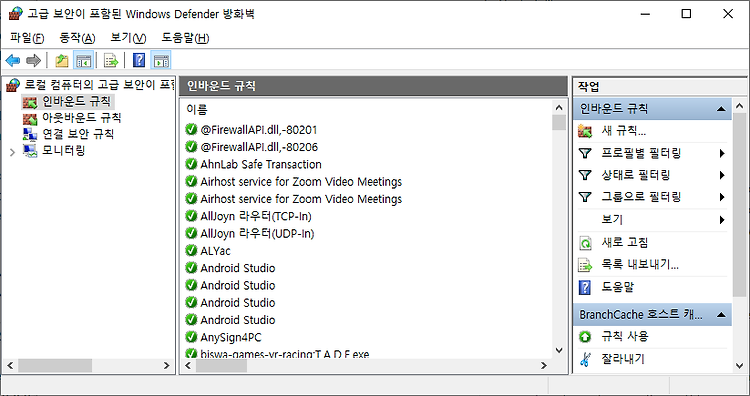This screenshot has width=750, height=396.
Task: Maximize the Windows Defender firewall window
Action: coord(686,13)
